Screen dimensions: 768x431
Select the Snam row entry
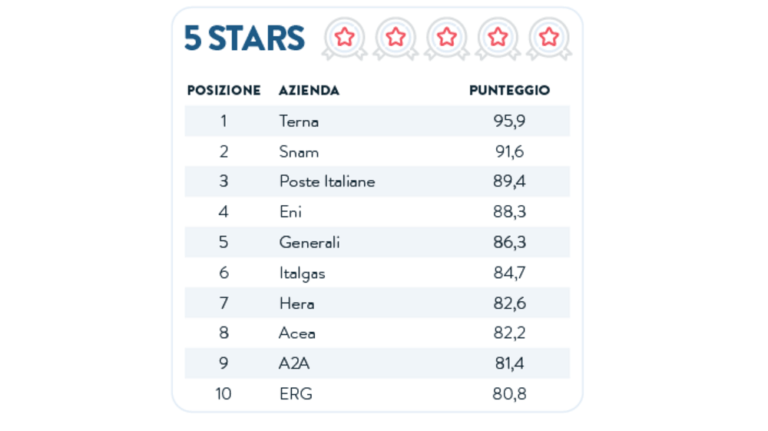298,152
